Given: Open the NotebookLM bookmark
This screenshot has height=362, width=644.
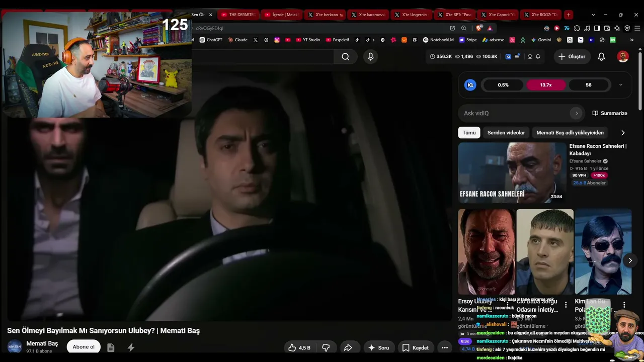Looking at the screenshot, I should (438, 40).
